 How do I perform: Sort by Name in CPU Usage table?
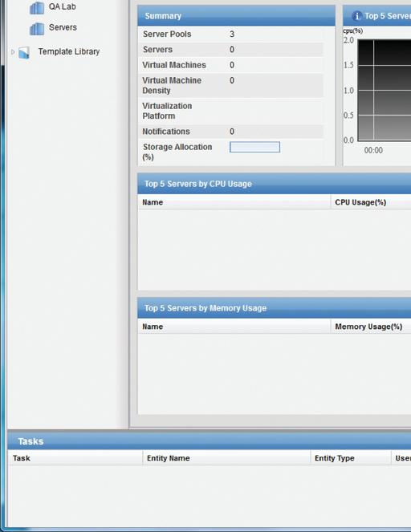[x=234, y=202]
